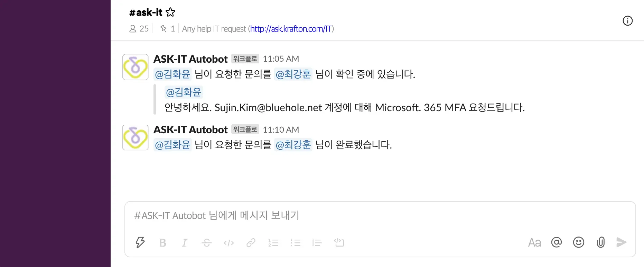644x267 pixels.
Task: Start a bulleted list
Action: 295,243
